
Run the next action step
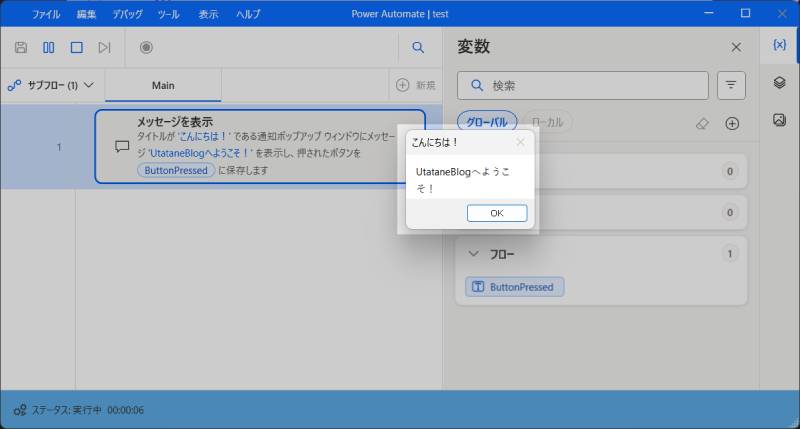[x=105, y=47]
